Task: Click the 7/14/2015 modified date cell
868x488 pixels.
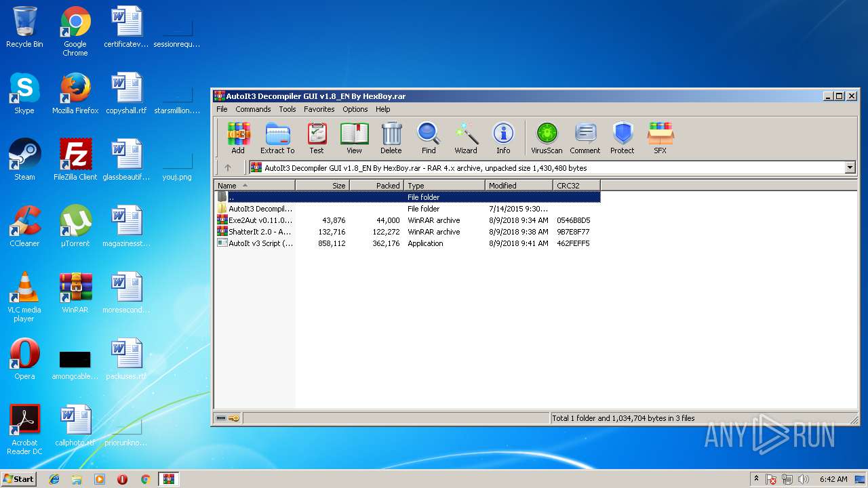Action: (519, 209)
